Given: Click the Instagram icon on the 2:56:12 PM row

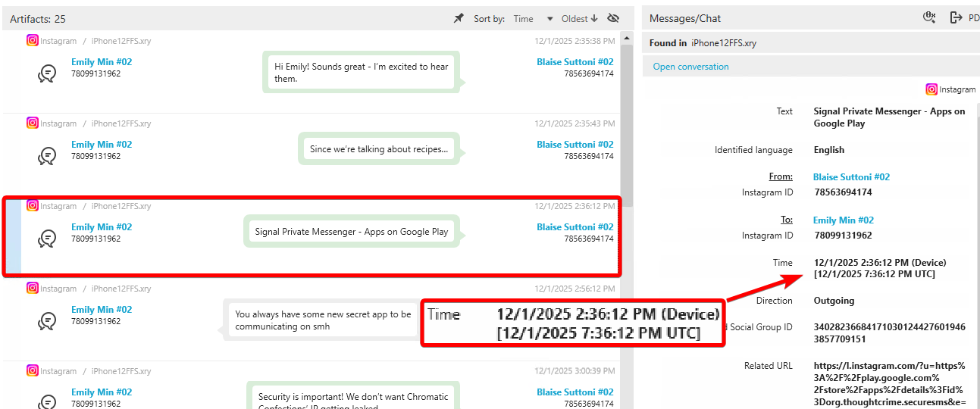Looking at the screenshot, I should [x=33, y=288].
